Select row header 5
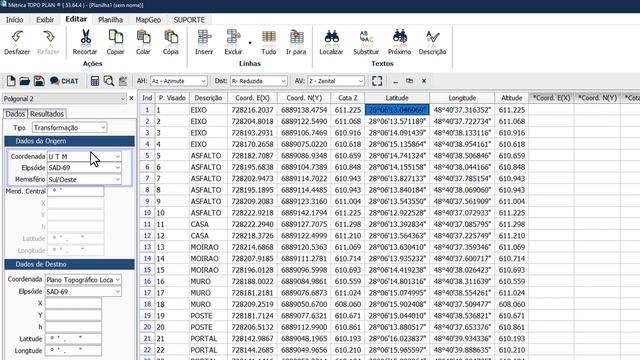 coord(147,156)
